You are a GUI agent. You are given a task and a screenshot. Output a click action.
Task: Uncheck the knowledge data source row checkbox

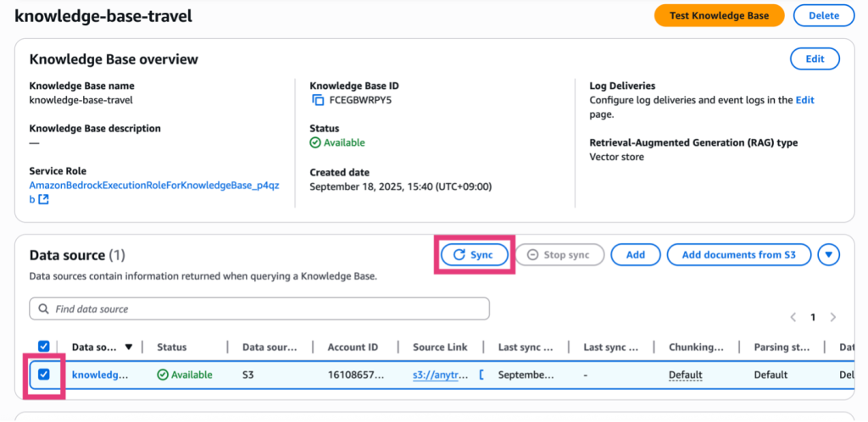click(44, 375)
